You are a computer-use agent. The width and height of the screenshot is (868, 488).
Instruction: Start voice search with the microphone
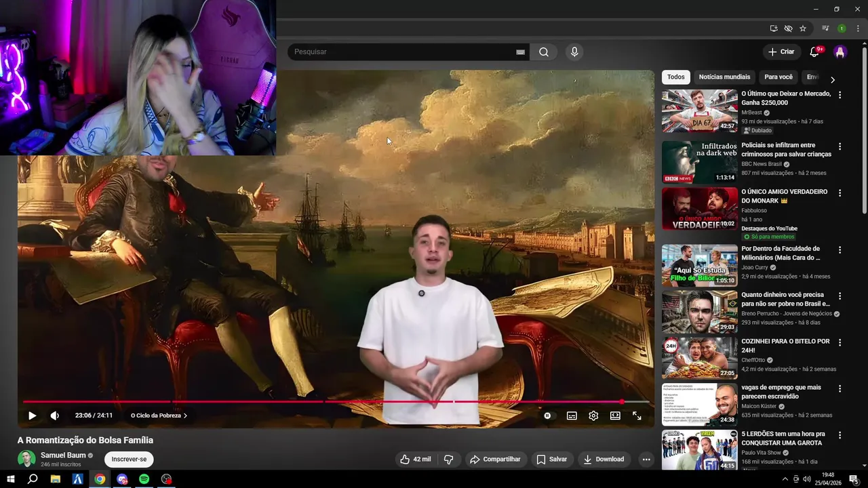574,52
